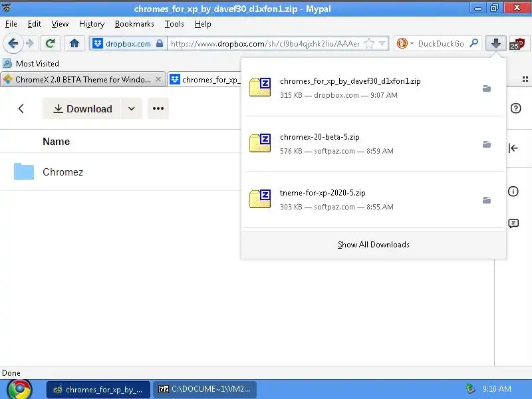Click Show All Downloads
Screen dimensions: 532x399
tap(374, 245)
